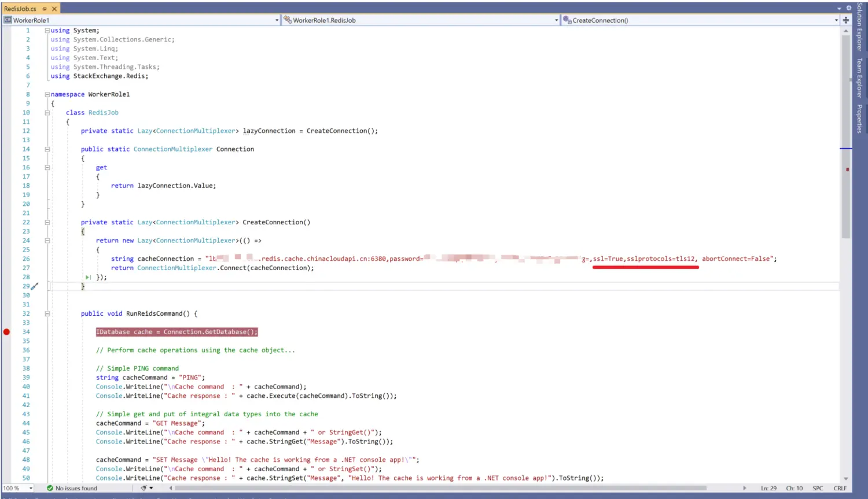Screen dimensions: 868x499
Task: Click line number 26 in the gutter
Action: tap(26, 259)
